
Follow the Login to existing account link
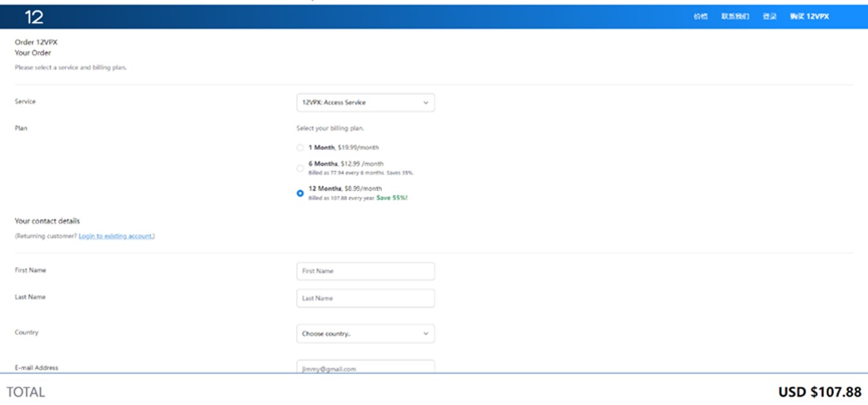point(116,236)
